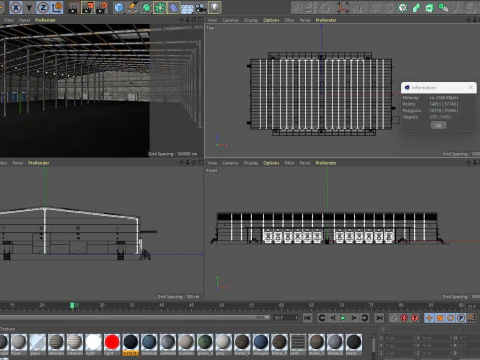Screen dimensions: 480x360
Task: Click the perspective viewport move-view icon
Action: [181, 20]
